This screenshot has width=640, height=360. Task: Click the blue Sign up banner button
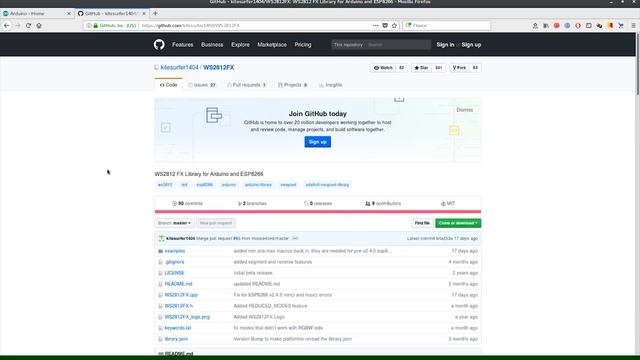click(x=318, y=142)
